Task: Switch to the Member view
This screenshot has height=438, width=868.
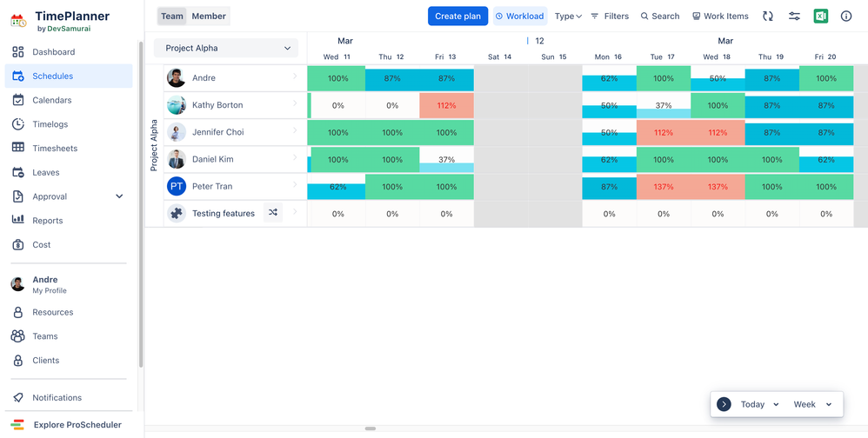Action: click(x=209, y=16)
